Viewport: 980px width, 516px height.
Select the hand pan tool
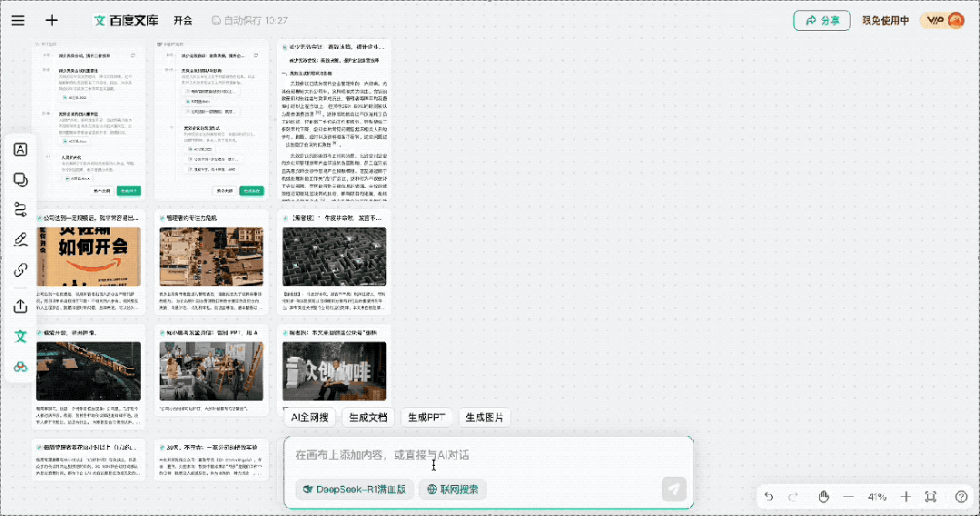pos(824,497)
